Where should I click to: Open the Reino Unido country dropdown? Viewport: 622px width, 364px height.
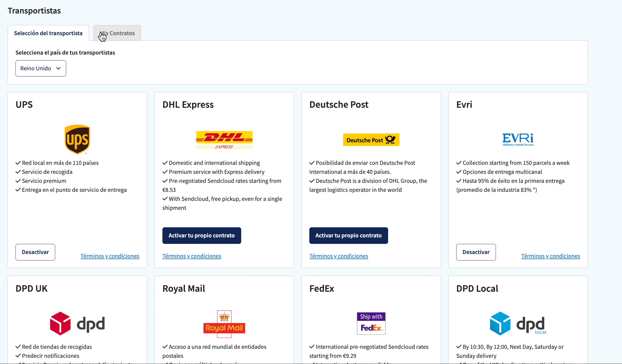tap(41, 68)
